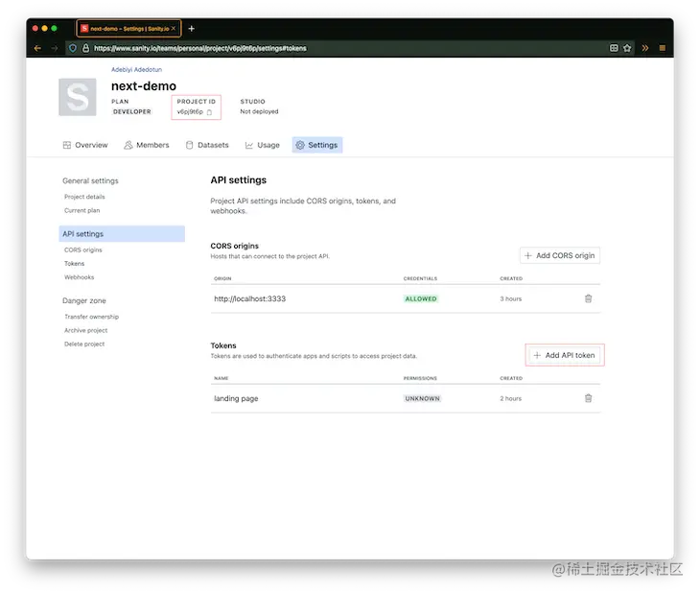Go to Current plan in sidebar
This screenshot has height=594, width=700.
coord(82,210)
